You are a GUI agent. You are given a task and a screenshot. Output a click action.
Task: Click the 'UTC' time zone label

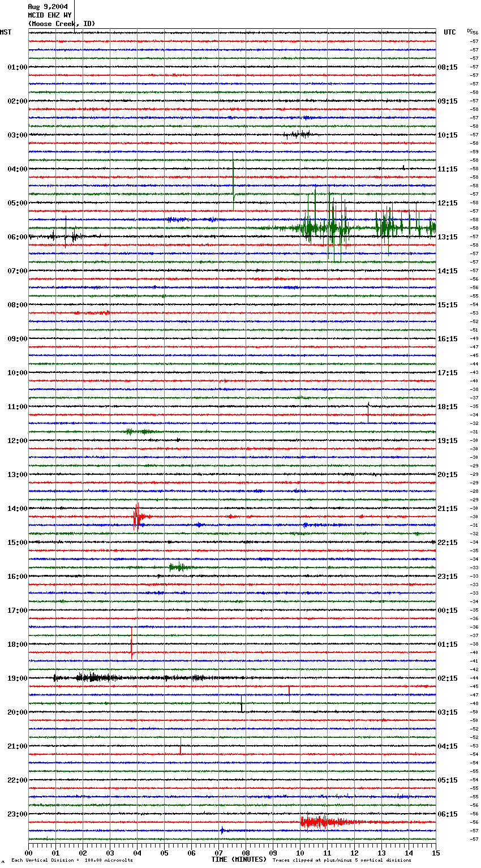point(450,32)
